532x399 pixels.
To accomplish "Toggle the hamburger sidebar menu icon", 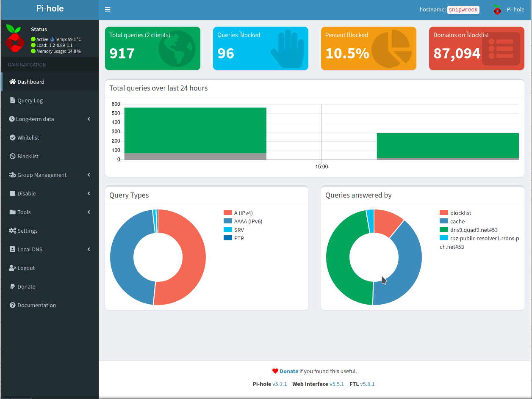I will click(108, 9).
